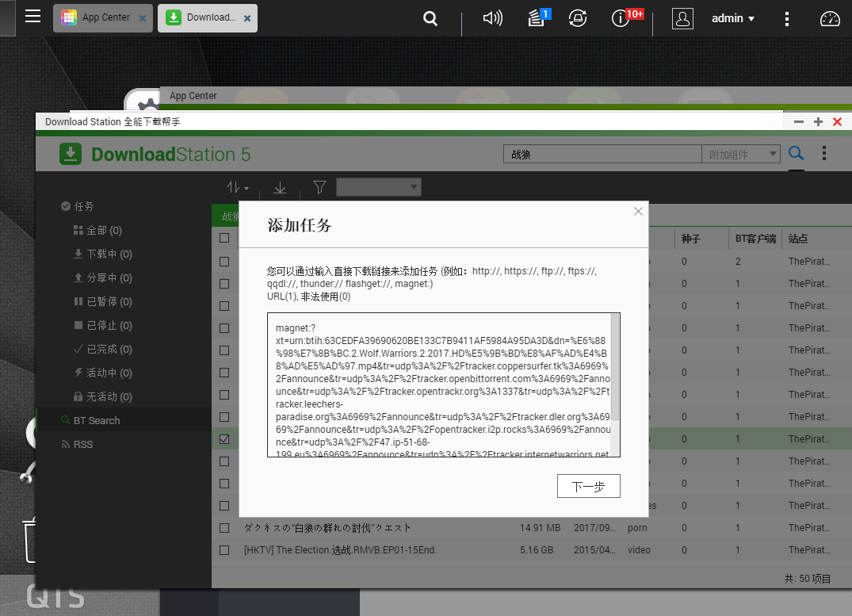Screen dimensions: 852x616
Task: Click the download toolbar arrow icon
Action: tap(280, 188)
